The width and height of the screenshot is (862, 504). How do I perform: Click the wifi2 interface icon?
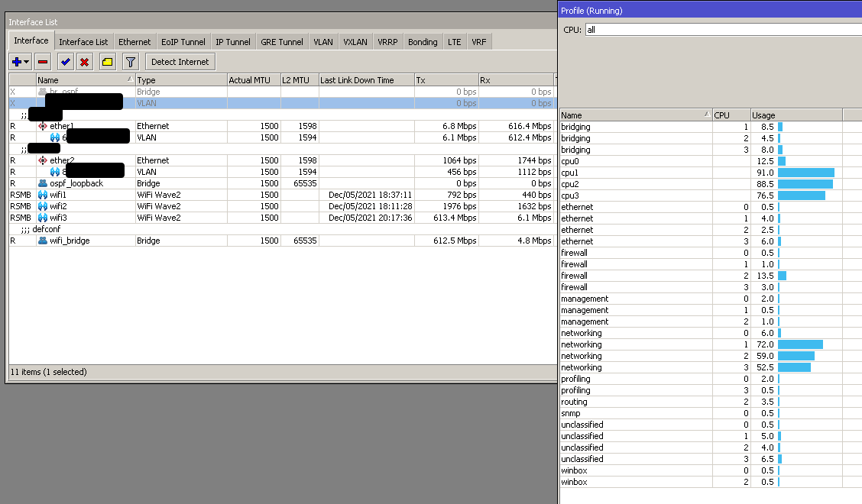pyautogui.click(x=43, y=206)
